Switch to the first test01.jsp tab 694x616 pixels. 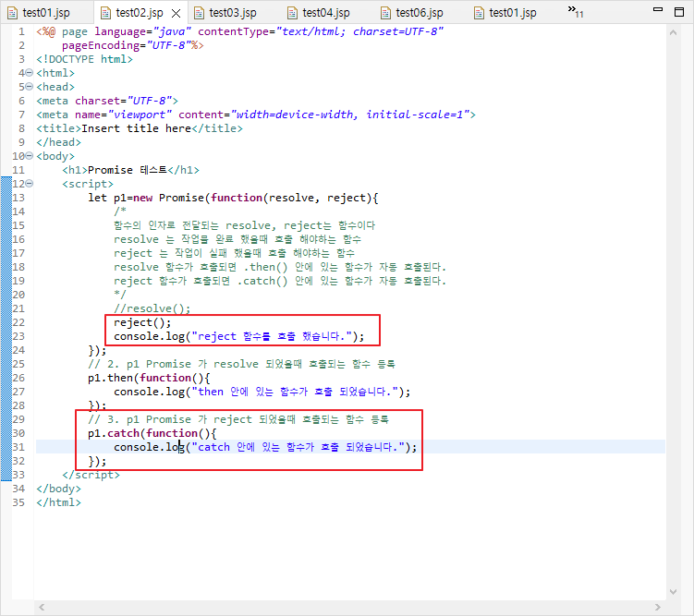(x=46, y=12)
